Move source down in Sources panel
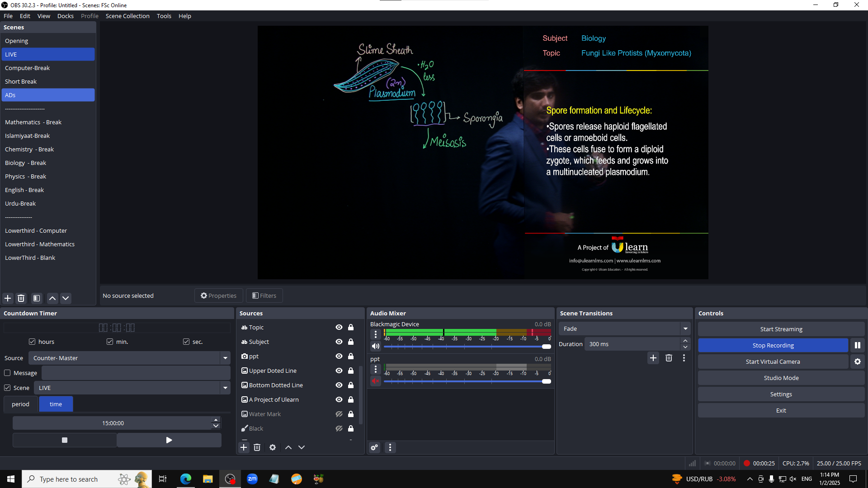Screen dimensions: 868x488 [x=302, y=447]
